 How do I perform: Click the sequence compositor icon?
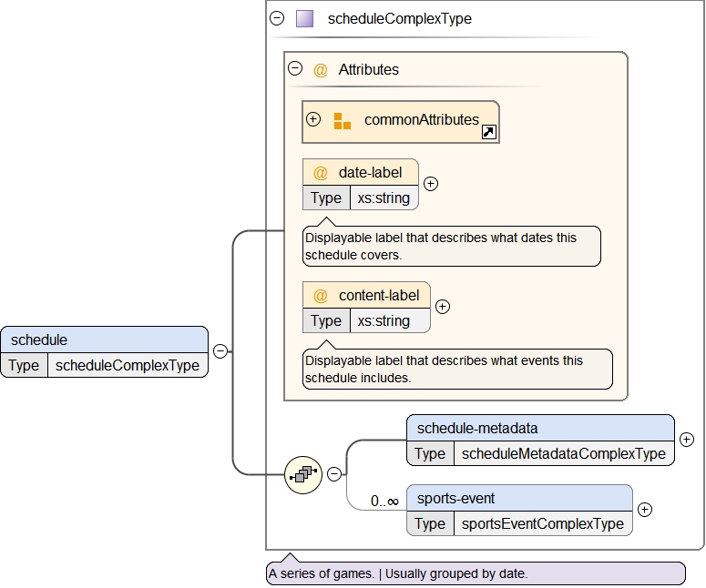coord(303,473)
